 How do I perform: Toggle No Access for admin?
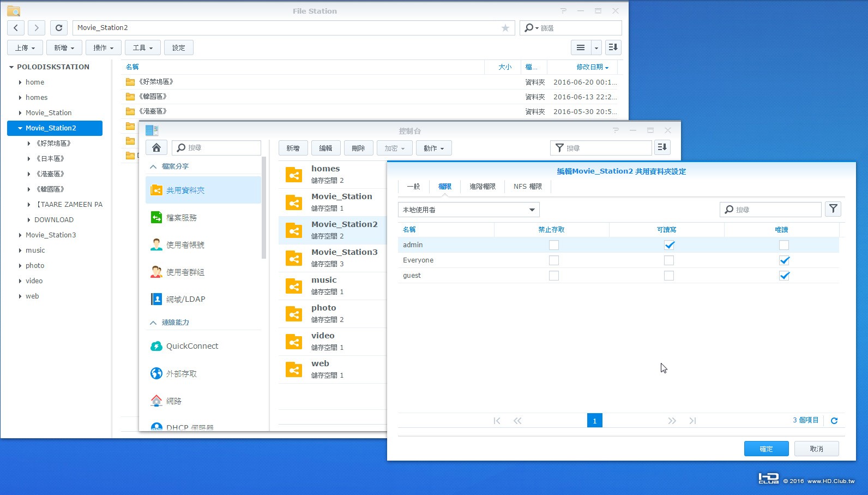554,245
